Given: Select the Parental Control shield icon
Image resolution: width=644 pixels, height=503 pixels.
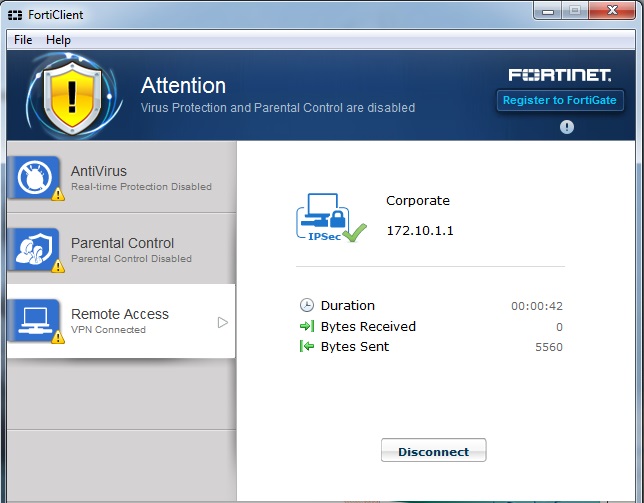Looking at the screenshot, I should (34, 249).
